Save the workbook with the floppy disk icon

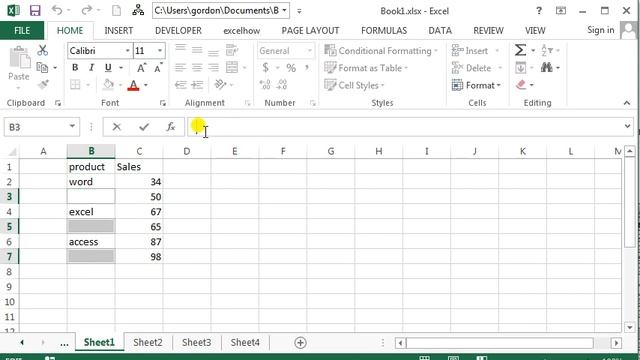[x=35, y=11]
